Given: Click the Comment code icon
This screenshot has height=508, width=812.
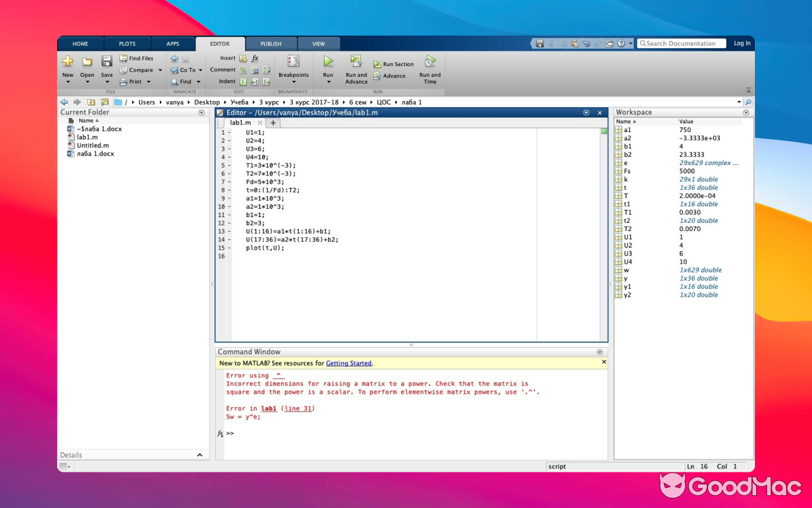Looking at the screenshot, I should point(243,70).
